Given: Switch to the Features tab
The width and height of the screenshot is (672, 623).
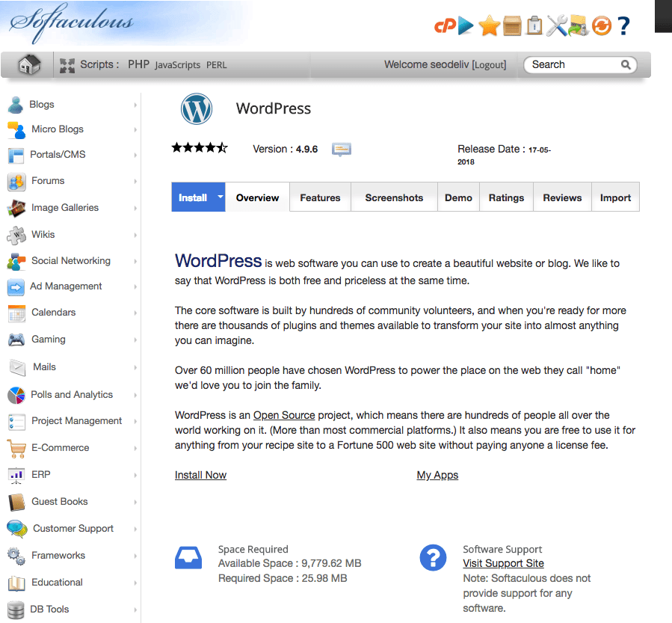Looking at the screenshot, I should click(320, 197).
